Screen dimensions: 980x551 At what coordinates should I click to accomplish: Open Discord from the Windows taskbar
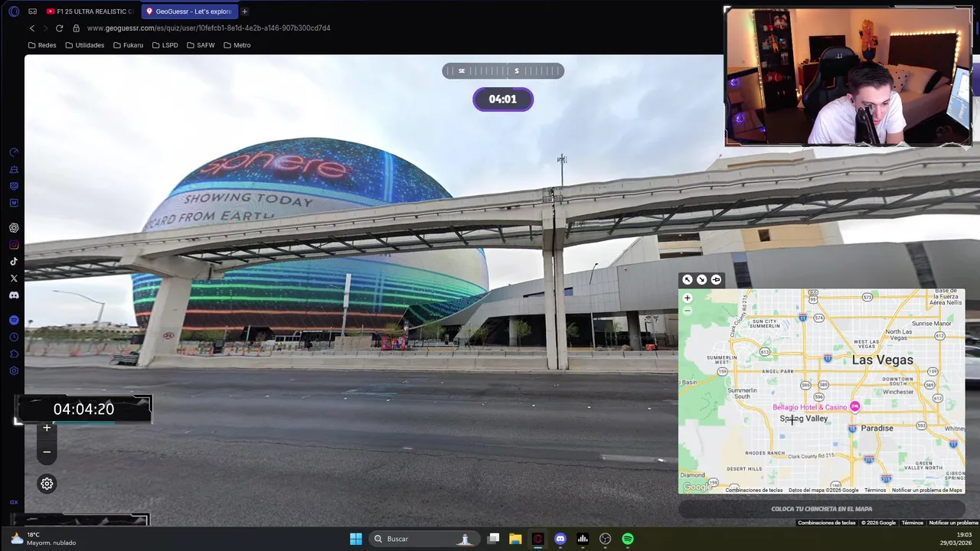pos(560,539)
